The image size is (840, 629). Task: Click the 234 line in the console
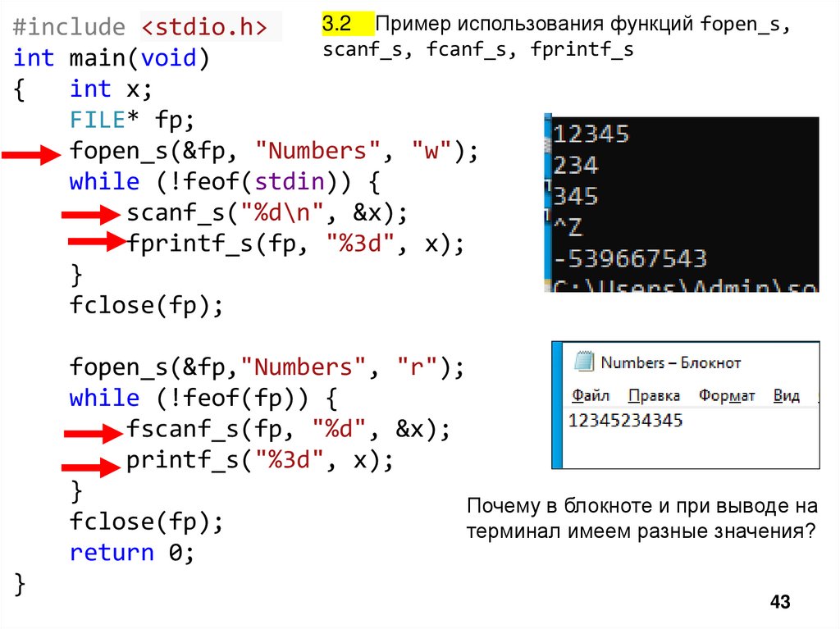575,165
